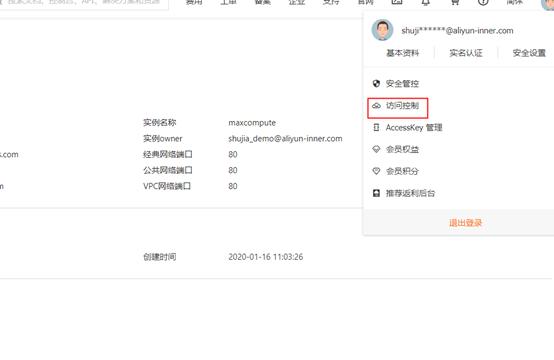Click the port value 80 for VPC网络端口
This screenshot has width=554, height=360.
(233, 186)
